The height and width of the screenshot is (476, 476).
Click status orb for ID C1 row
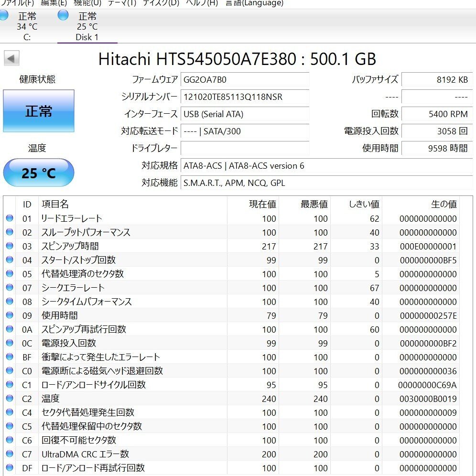coord(10,384)
